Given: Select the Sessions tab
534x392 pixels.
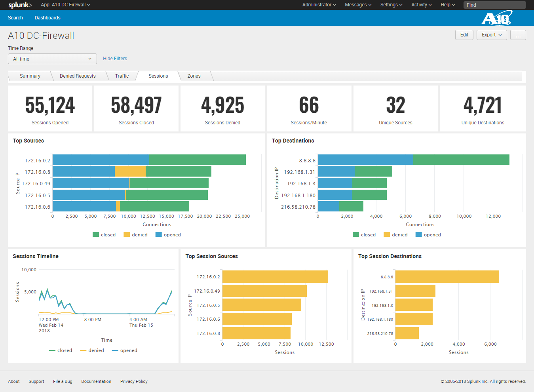Looking at the screenshot, I should pos(158,76).
